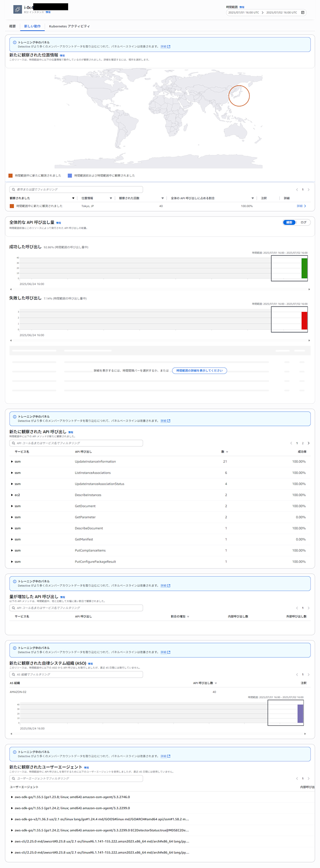The height and width of the screenshot is (868, 320).
Task: Expand the ssm ListInstanceAssociations row
Action: pos(12,473)
